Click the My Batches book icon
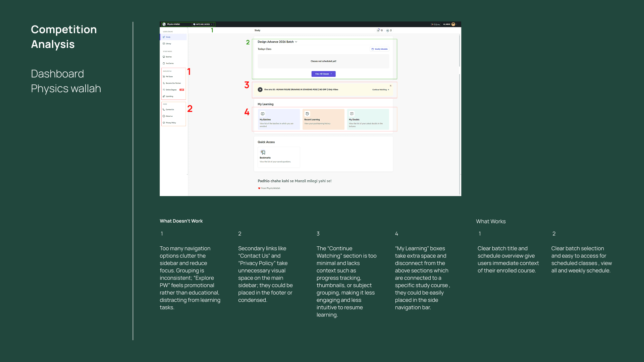 coord(263,114)
